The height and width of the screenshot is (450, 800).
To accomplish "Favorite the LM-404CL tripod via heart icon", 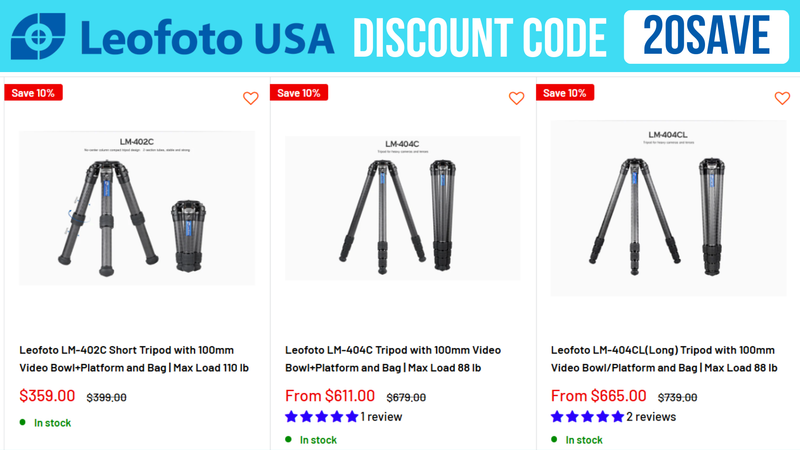I will pyautogui.click(x=782, y=98).
